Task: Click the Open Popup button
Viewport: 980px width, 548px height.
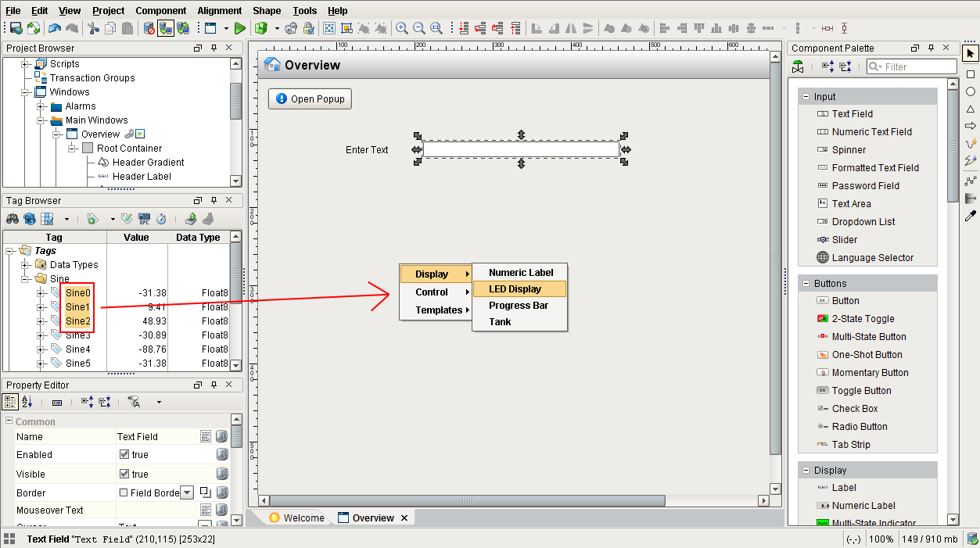Action: (309, 98)
